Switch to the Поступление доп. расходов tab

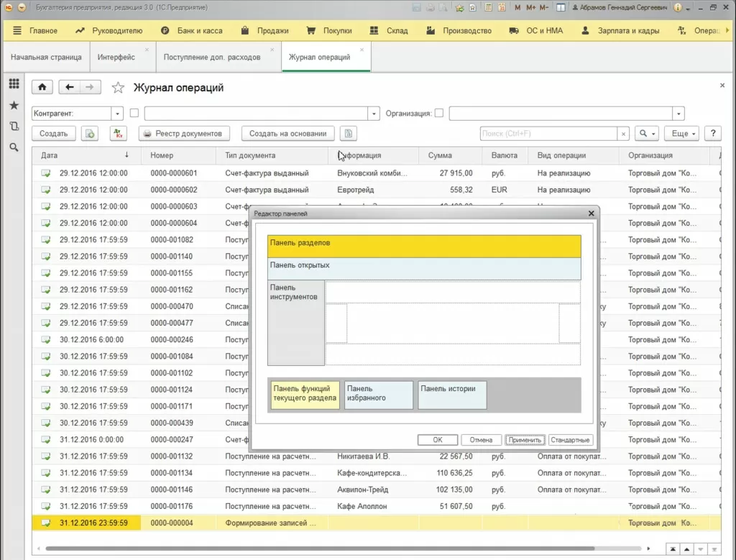pyautogui.click(x=212, y=57)
